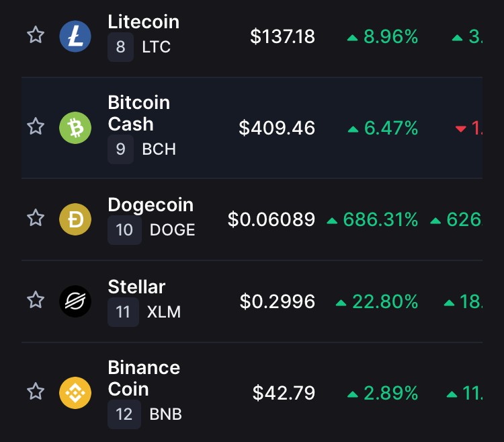Click the Stellar logo icon
The height and width of the screenshot is (442, 504).
pos(75,301)
